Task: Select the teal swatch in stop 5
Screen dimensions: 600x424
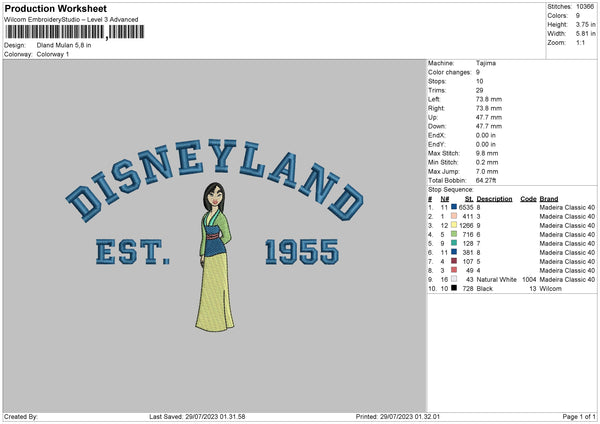Action: coord(454,242)
